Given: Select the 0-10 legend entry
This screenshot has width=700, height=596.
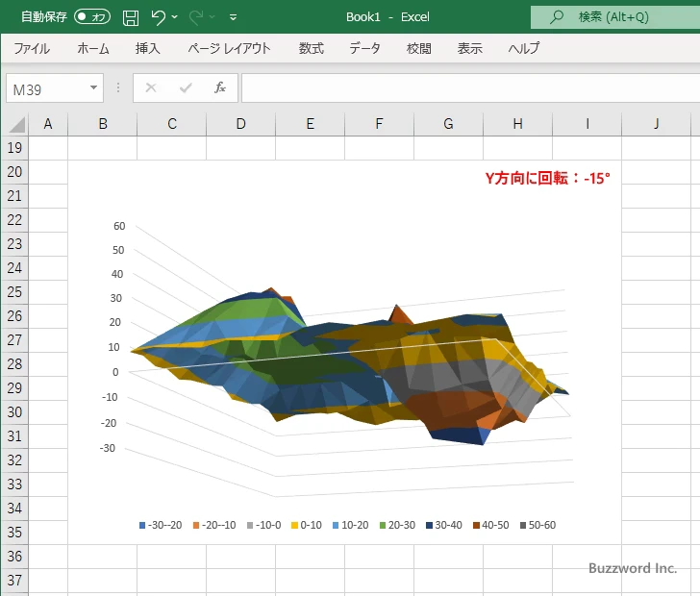Looking at the screenshot, I should 306,525.
